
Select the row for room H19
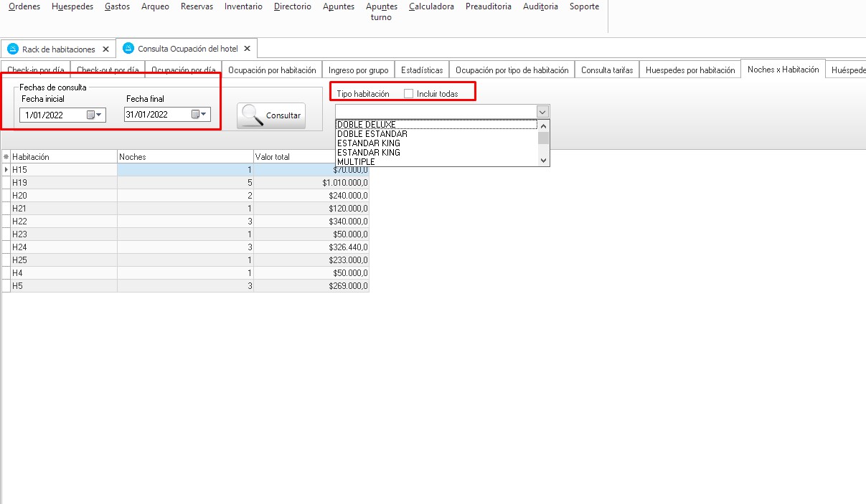point(63,183)
